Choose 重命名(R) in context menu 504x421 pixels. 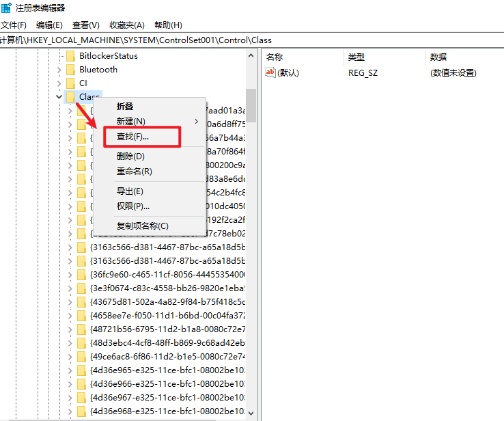pyautogui.click(x=134, y=171)
